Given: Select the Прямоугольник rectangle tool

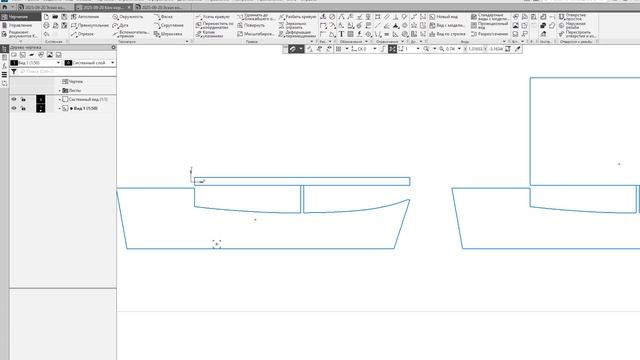Looking at the screenshot, I should 90,25.
